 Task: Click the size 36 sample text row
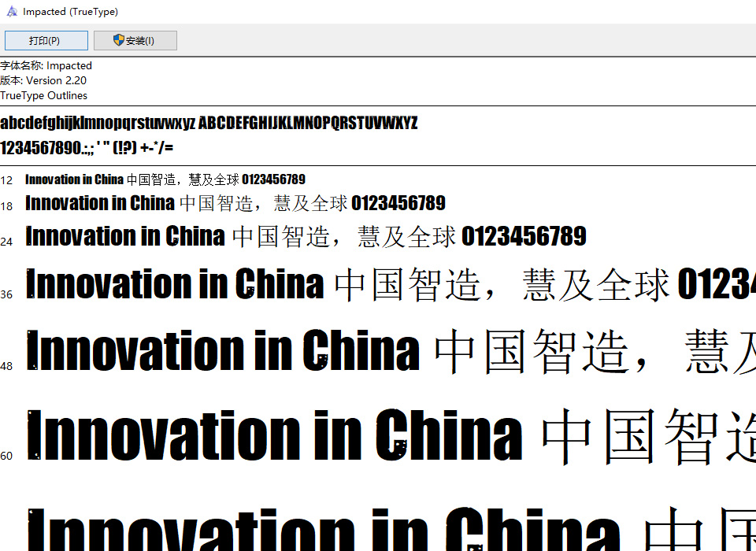pos(391,283)
